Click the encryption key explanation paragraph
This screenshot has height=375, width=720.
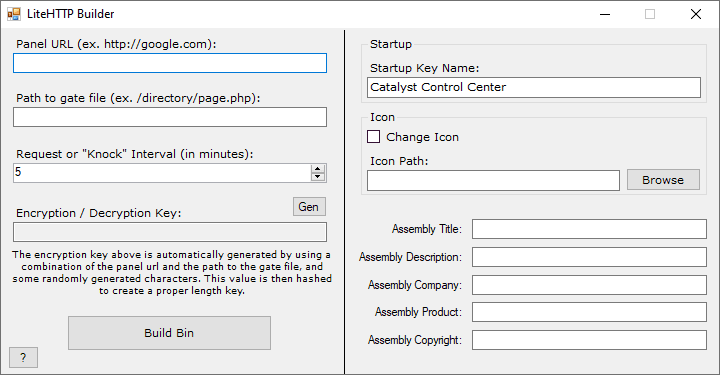172,273
